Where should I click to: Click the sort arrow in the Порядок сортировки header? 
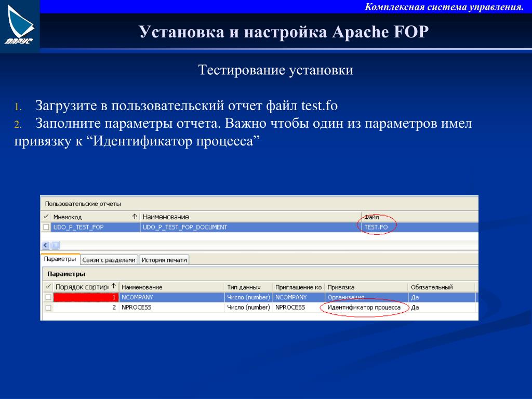[x=114, y=286]
